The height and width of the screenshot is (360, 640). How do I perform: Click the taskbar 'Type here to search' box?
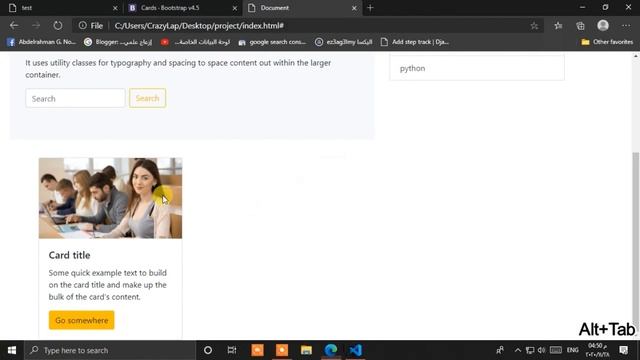pos(110,350)
